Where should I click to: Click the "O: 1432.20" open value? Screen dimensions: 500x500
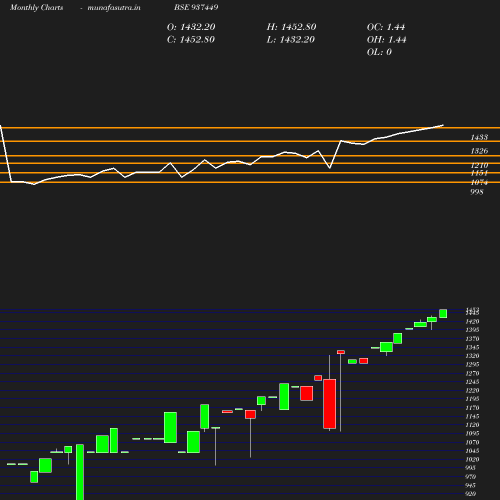pyautogui.click(x=191, y=27)
